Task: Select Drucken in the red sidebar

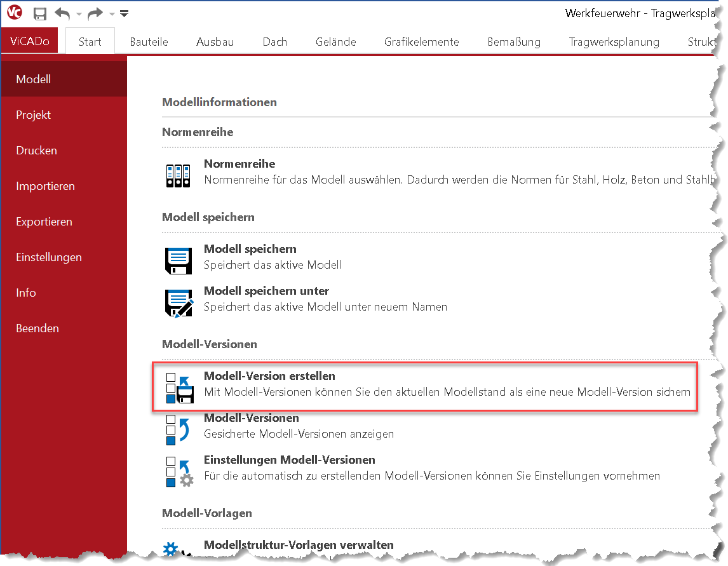Action: click(64, 151)
